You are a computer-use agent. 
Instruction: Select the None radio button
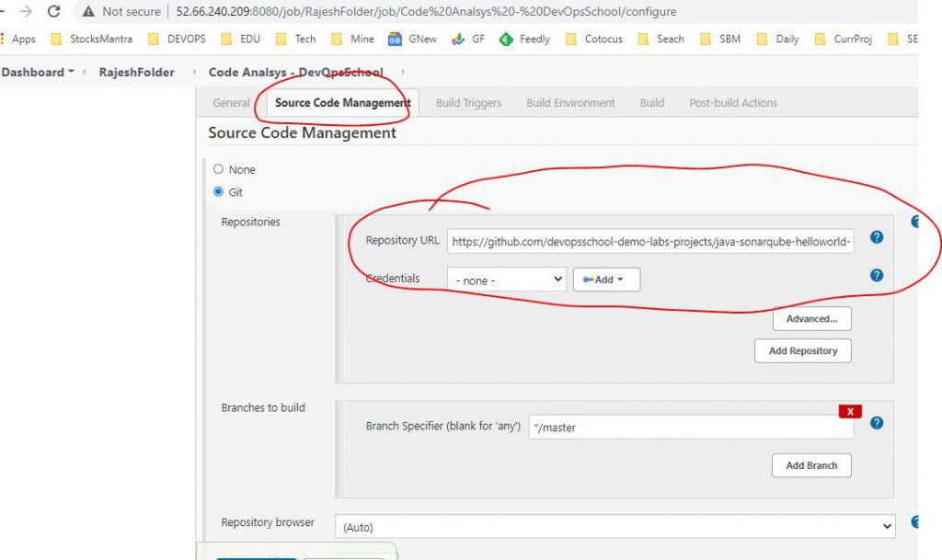coord(218,169)
